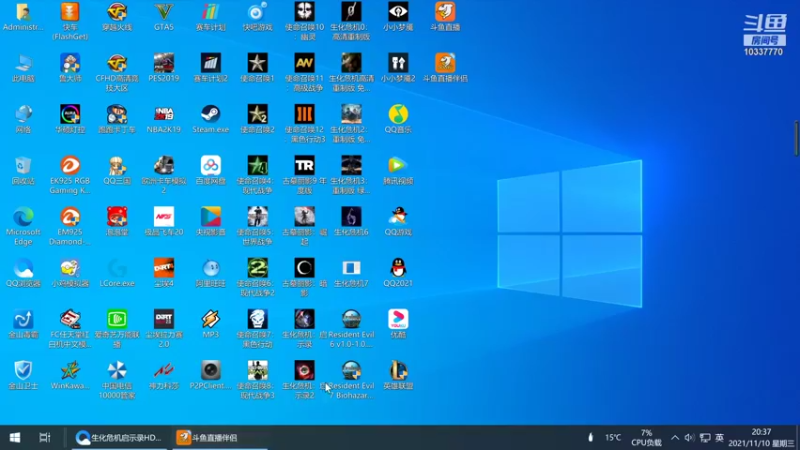Open the MP3 desktop shortcut

pos(211,323)
